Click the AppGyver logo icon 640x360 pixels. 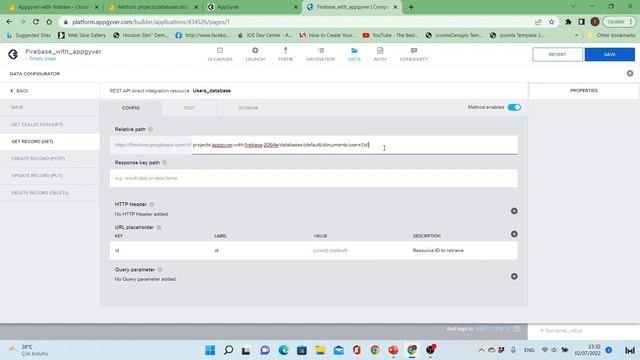click(x=13, y=54)
